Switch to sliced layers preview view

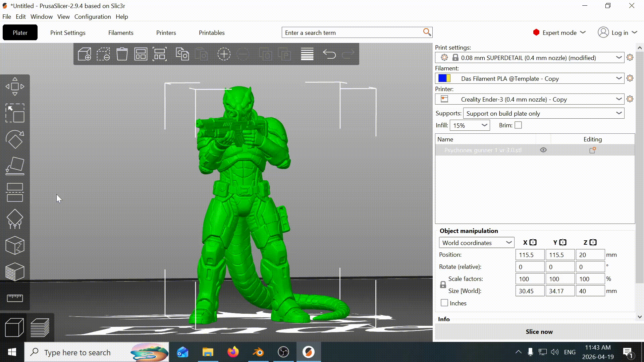[x=40, y=327]
